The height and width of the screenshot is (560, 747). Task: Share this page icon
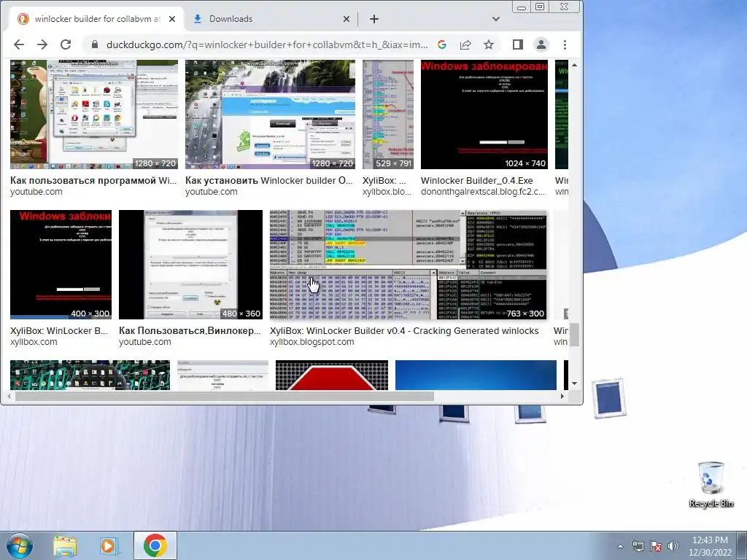point(465,44)
